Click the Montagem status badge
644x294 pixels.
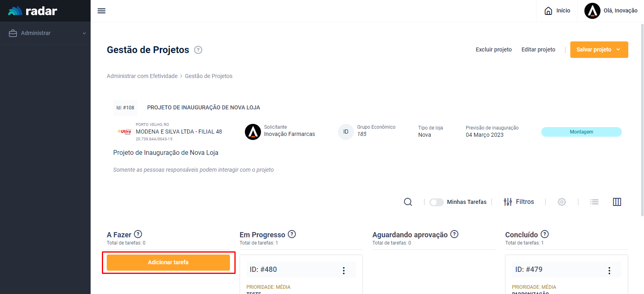click(581, 132)
